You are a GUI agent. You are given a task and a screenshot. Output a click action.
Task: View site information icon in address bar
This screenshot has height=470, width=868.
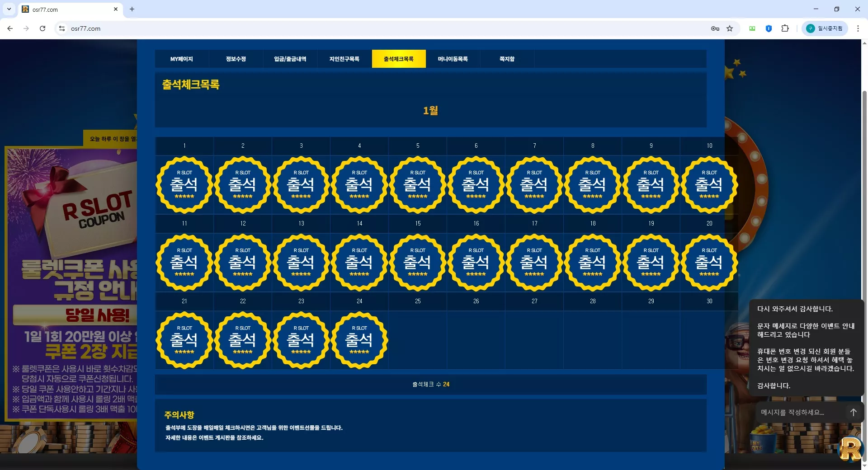[x=62, y=28]
